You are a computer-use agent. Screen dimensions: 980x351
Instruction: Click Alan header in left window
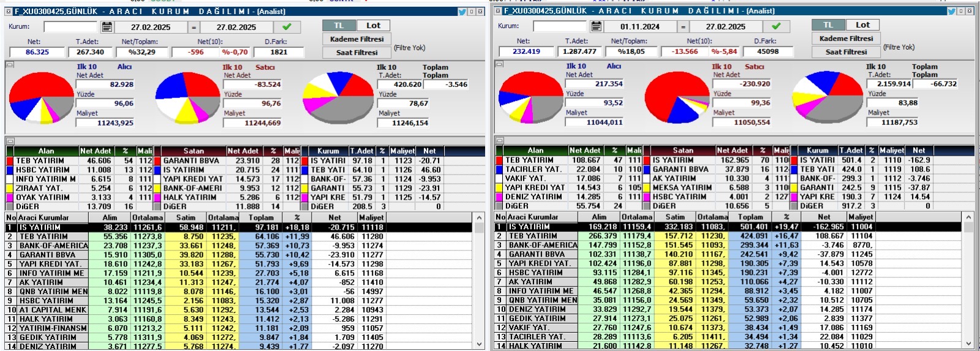click(46, 151)
